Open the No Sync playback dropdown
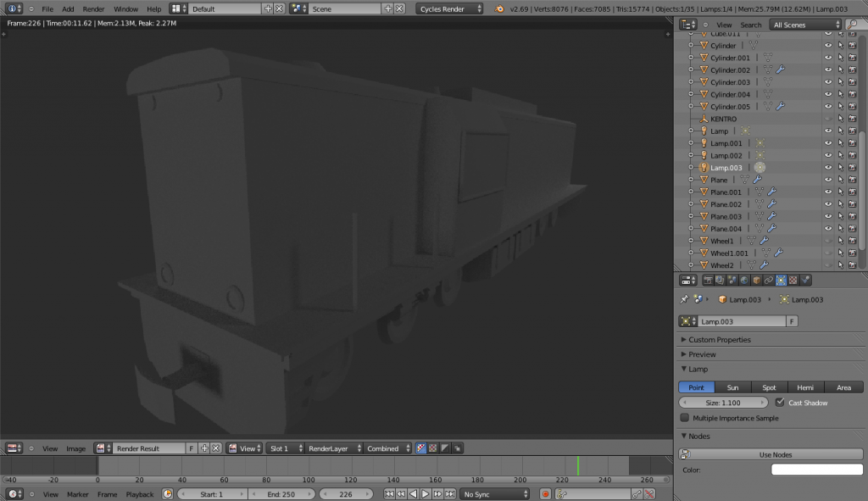The height and width of the screenshot is (501, 868). (494, 494)
